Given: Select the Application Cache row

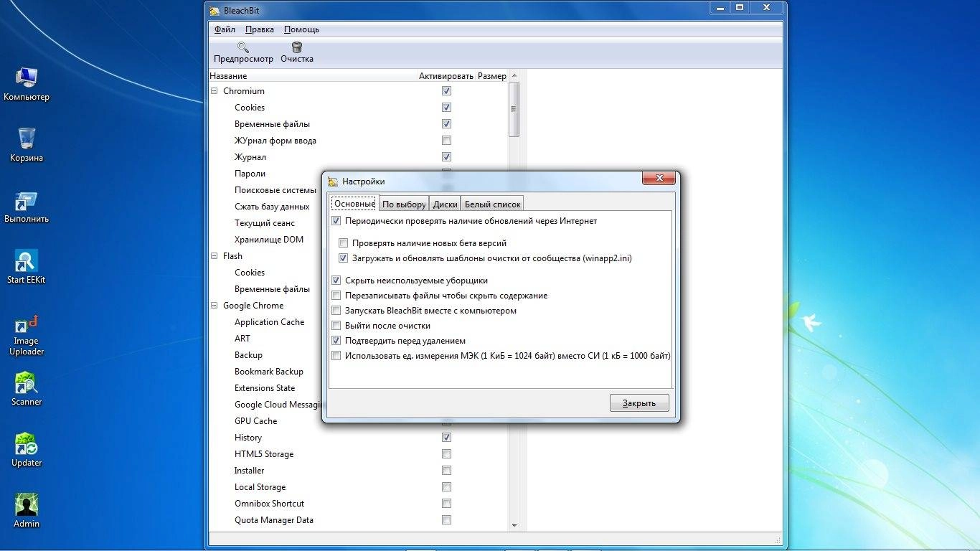Looking at the screenshot, I should point(269,322).
